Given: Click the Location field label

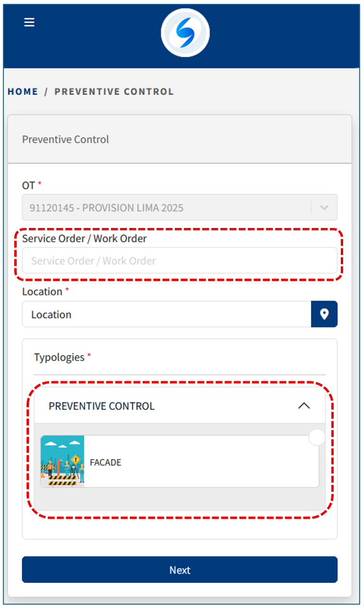Looking at the screenshot, I should click(x=42, y=291).
